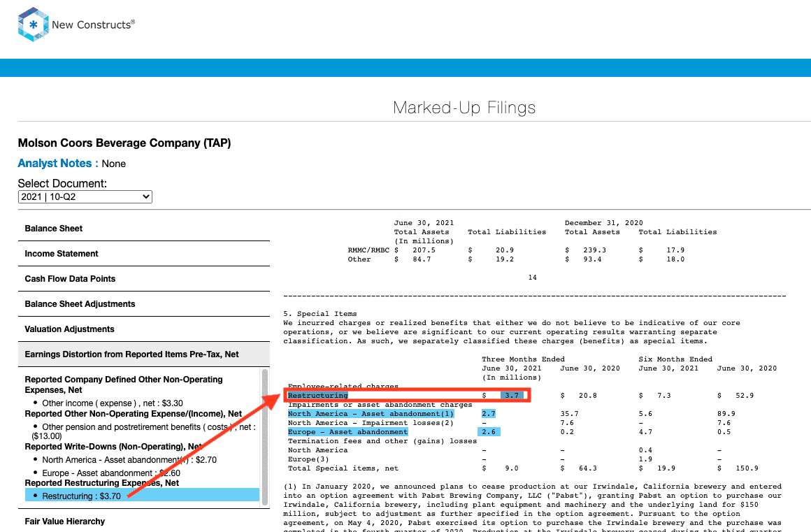Select the Restructuring : $3.70 sidebar item
This screenshot has height=532, width=811.
142,496
